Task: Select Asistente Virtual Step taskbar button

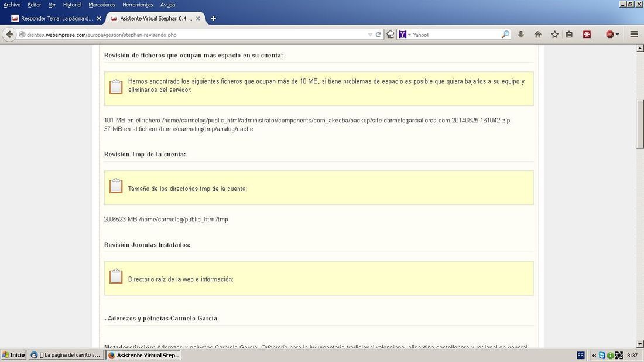Action: click(144, 355)
